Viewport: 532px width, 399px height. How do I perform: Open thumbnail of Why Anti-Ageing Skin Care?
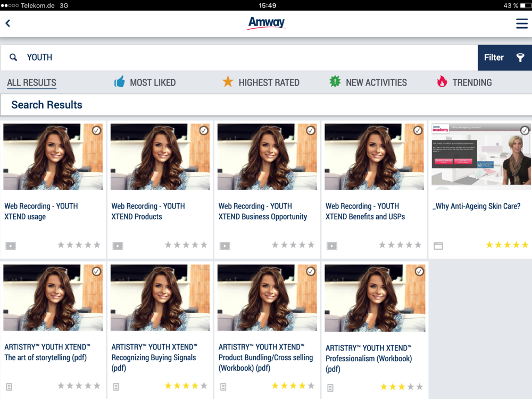[481, 157]
